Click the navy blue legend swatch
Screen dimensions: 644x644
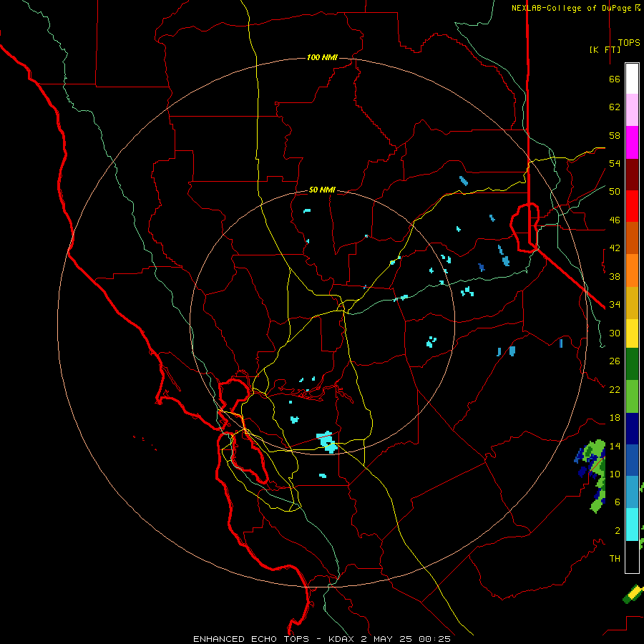(632, 429)
